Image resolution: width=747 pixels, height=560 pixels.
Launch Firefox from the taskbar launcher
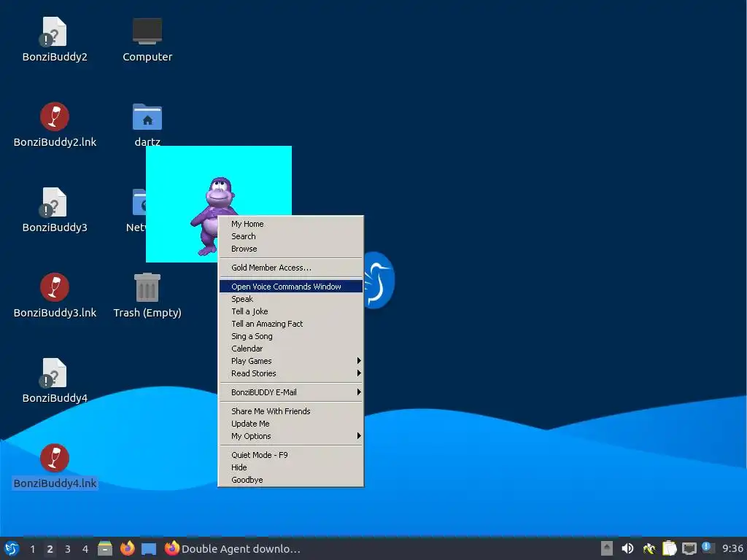[127, 548]
